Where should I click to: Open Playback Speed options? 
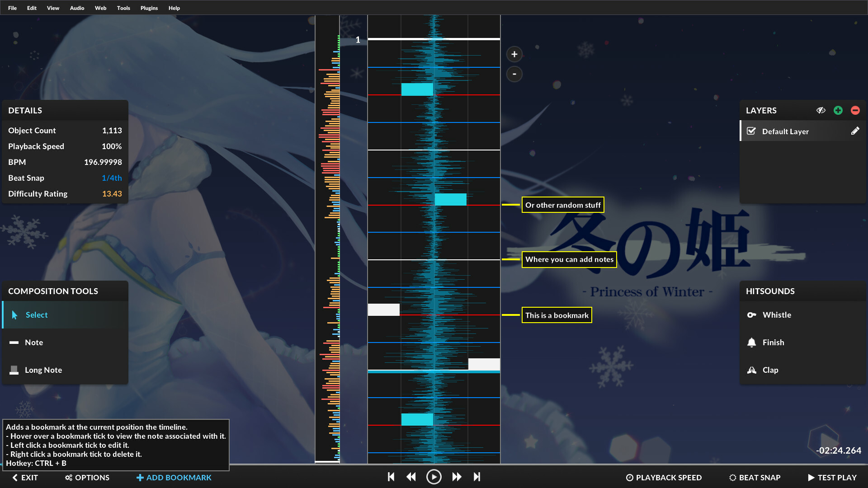point(664,478)
